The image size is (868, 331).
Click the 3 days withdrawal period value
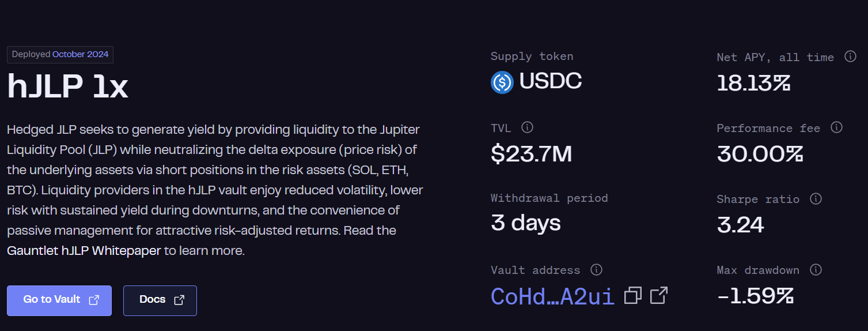pyautogui.click(x=525, y=223)
